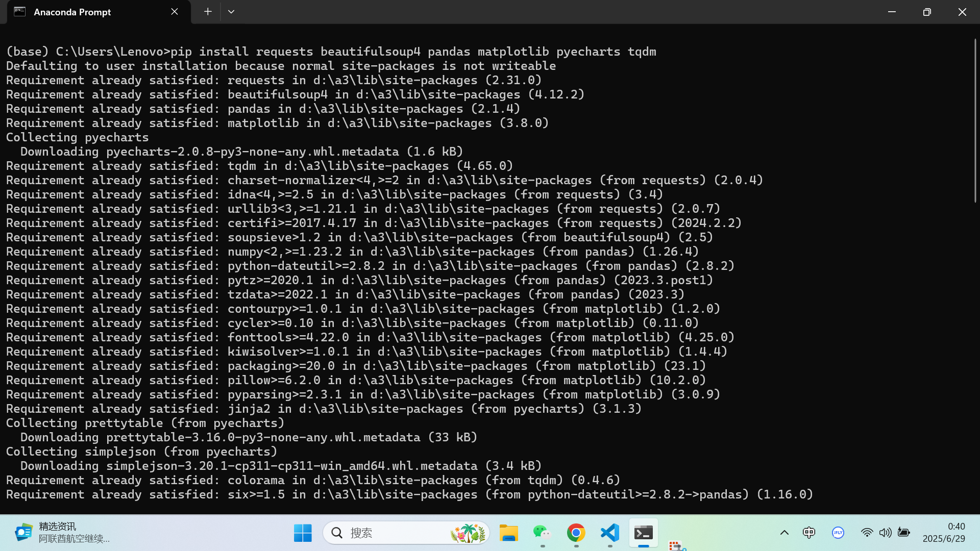Open the Windows Start menu
The width and height of the screenshot is (980, 551).
(x=303, y=533)
